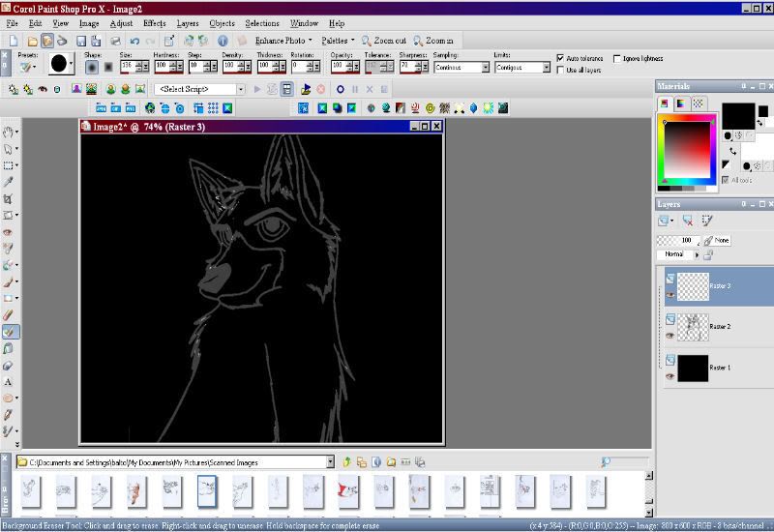Click the layer opacity slider showing 100
This screenshot has height=532, width=774.
click(678, 240)
